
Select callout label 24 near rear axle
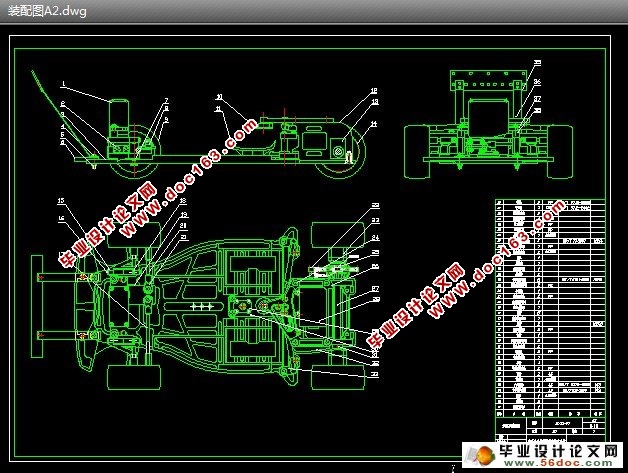375,238
